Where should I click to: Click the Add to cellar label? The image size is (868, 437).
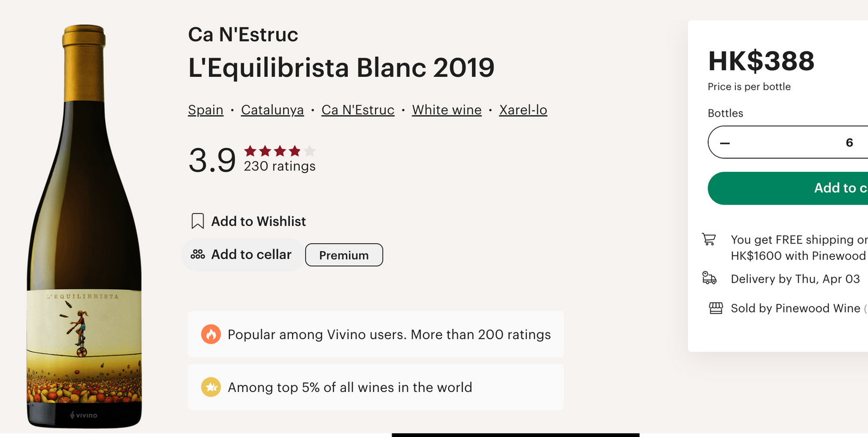click(x=251, y=255)
